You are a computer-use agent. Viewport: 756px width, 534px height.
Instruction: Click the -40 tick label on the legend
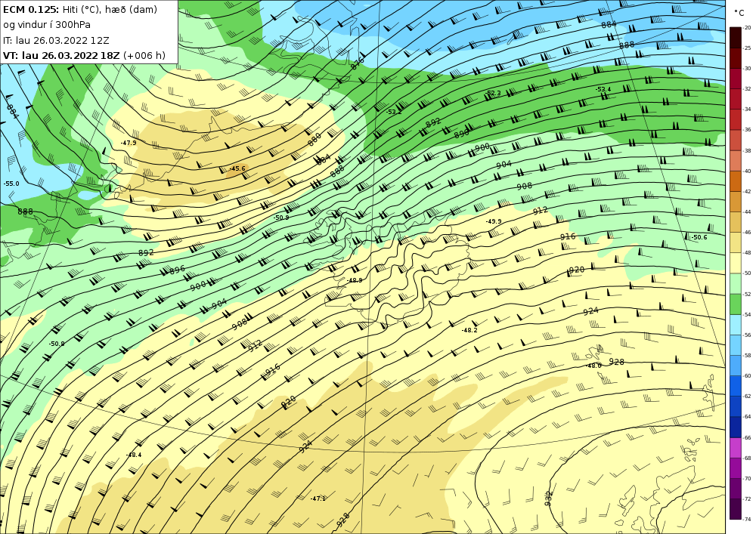(x=748, y=171)
